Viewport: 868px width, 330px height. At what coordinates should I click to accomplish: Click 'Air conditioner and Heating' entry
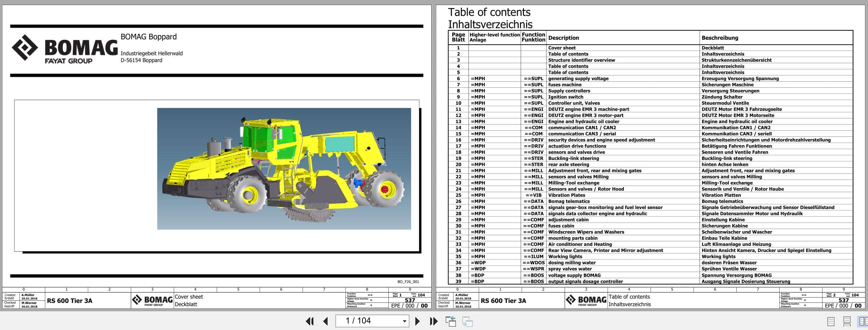(580, 244)
